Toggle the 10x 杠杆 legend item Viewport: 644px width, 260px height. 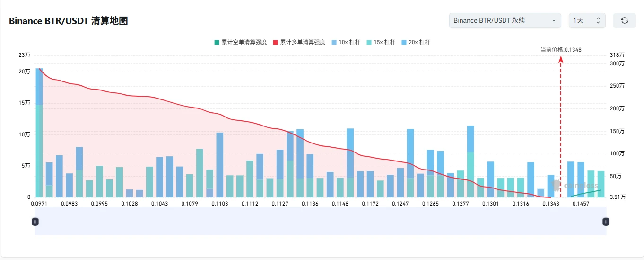[x=346, y=42]
